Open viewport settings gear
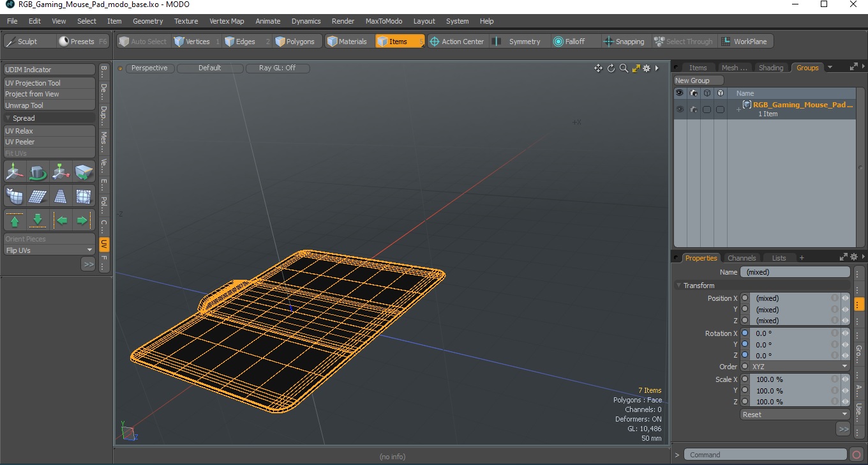 (647, 68)
